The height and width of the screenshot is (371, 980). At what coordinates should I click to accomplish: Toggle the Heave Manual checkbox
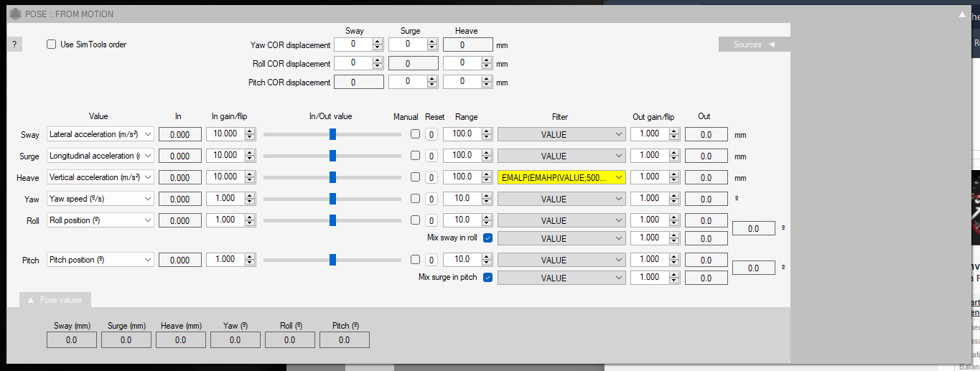(415, 177)
